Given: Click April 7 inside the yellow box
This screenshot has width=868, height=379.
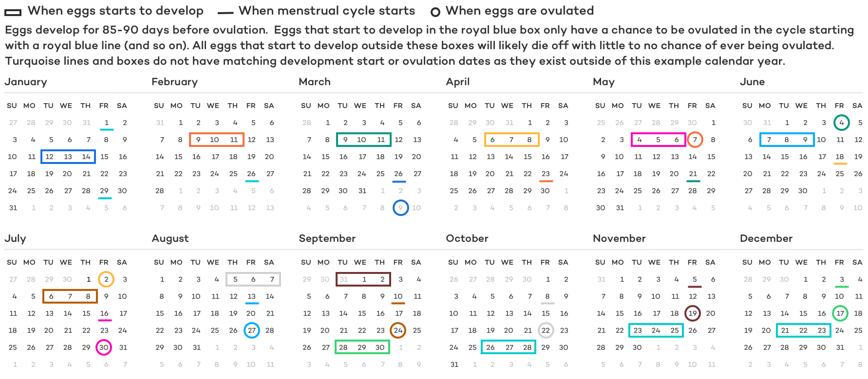Looking at the screenshot, I should tap(511, 140).
